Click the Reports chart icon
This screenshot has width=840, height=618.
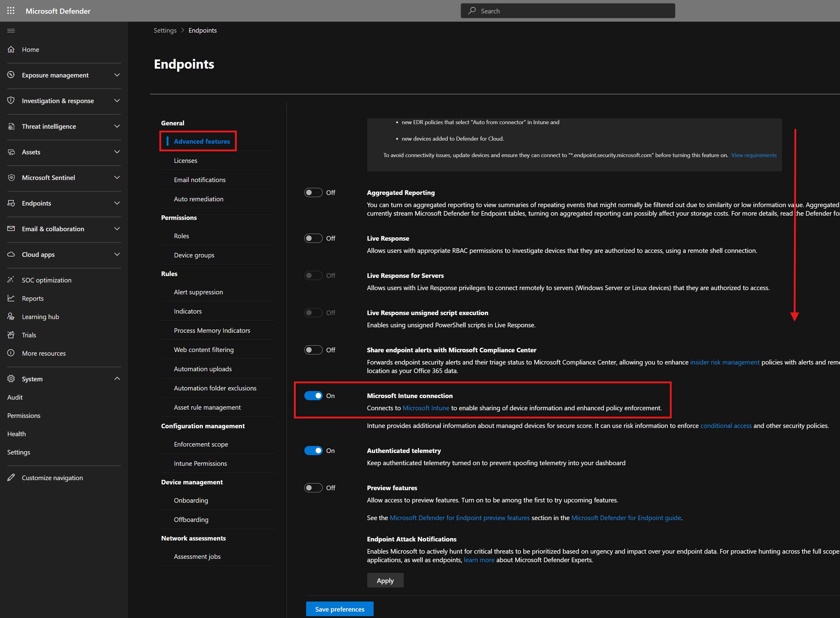(x=11, y=298)
